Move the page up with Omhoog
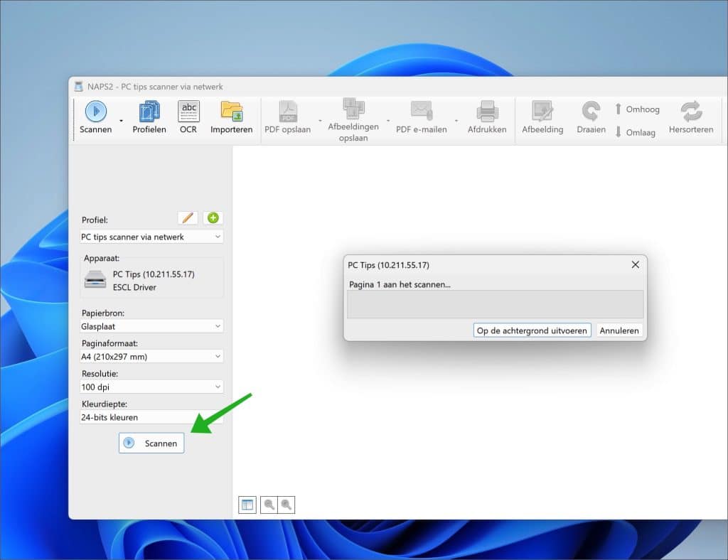 point(637,109)
